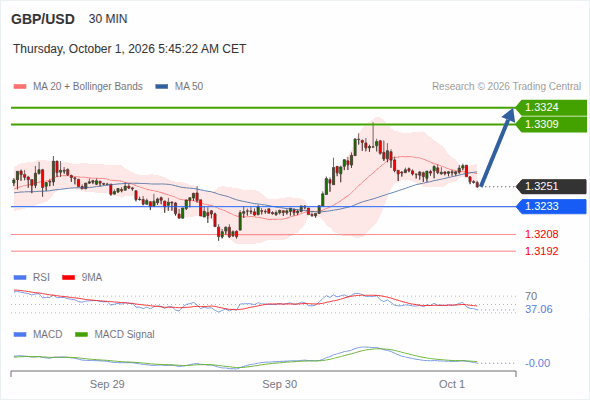The height and width of the screenshot is (400, 590).
Task: Click the 9MA legend red swatch
Action: (x=68, y=278)
